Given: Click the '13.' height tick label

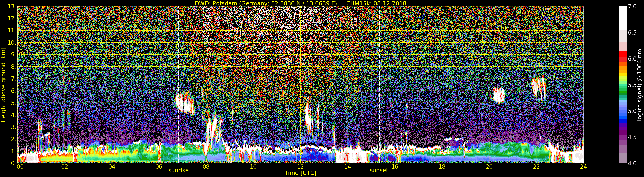Looking at the screenshot, I should coord(12,6).
